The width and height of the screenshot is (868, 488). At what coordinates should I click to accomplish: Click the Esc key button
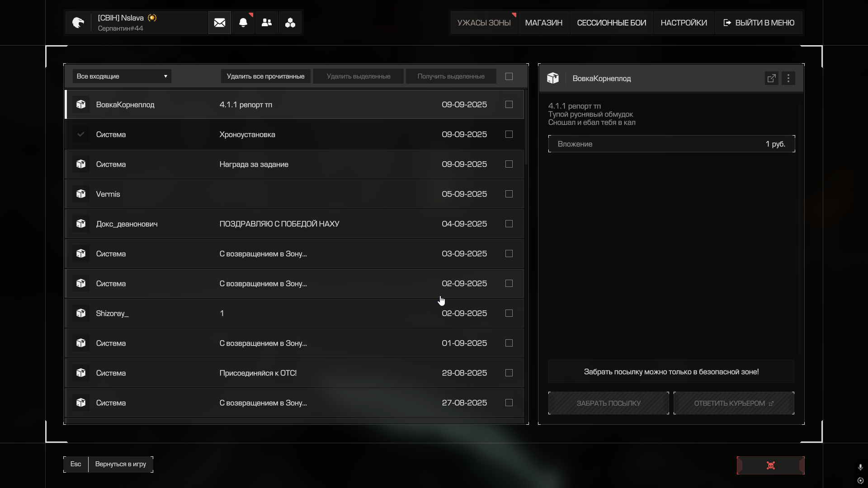pos(75,464)
